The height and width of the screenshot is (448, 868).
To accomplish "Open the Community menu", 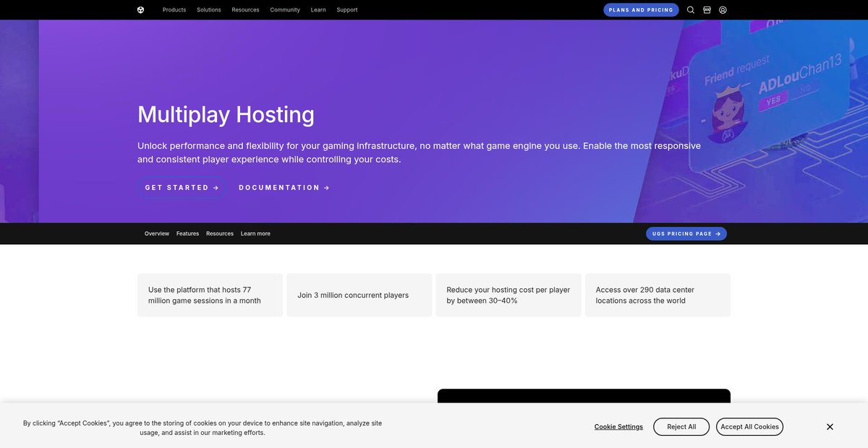I will coord(285,10).
